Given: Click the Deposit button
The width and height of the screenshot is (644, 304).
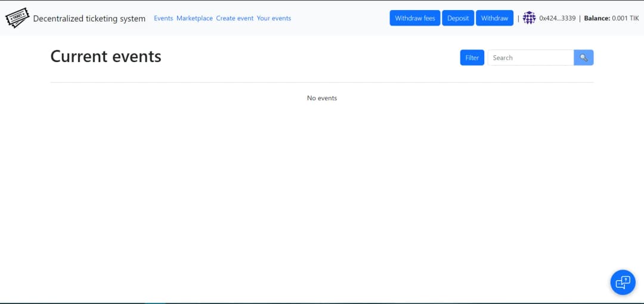Looking at the screenshot, I should coord(458,18).
